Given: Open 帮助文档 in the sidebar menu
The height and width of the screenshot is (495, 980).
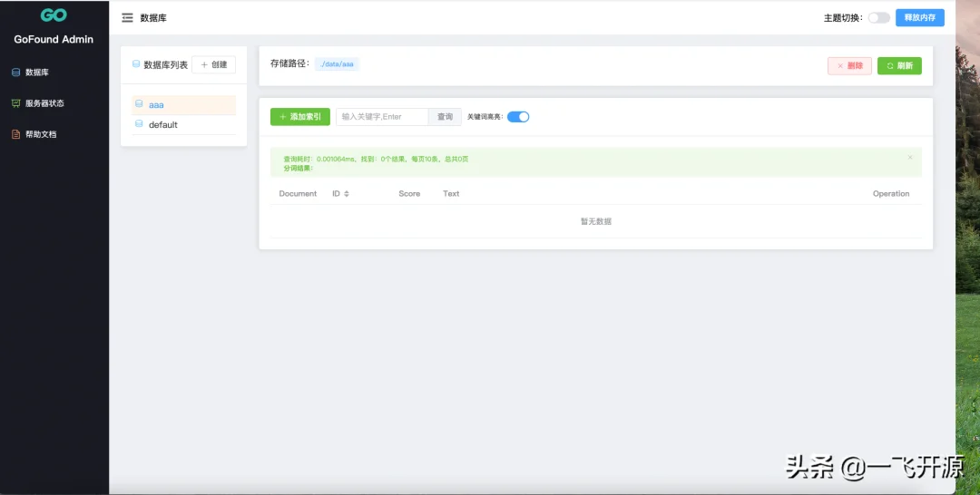Looking at the screenshot, I should click(x=41, y=134).
